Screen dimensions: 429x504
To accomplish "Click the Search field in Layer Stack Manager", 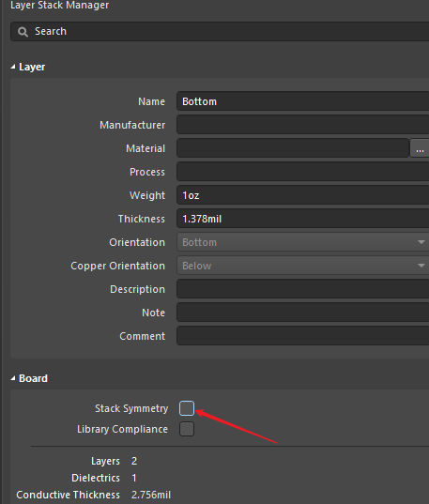I will (220, 32).
